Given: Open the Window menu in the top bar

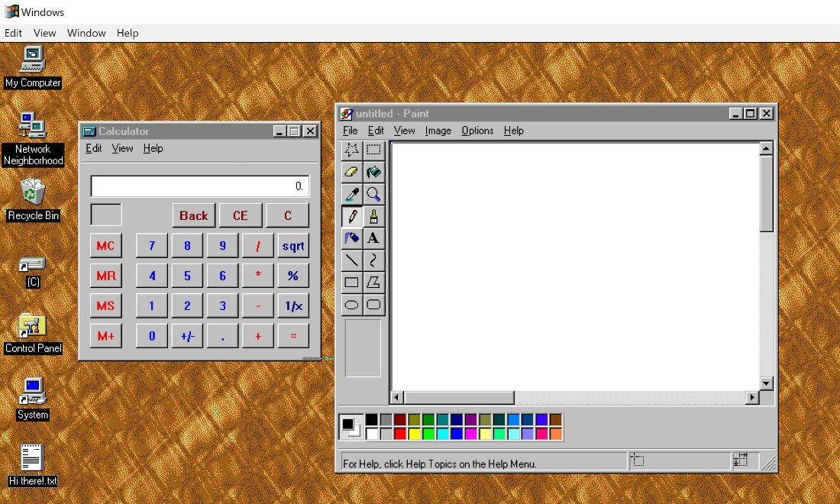Looking at the screenshot, I should pyautogui.click(x=86, y=33).
